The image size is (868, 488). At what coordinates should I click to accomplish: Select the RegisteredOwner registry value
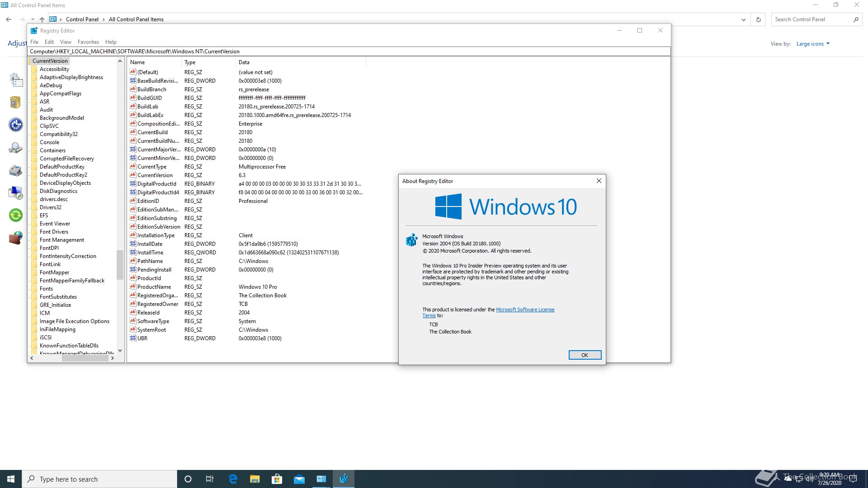point(158,304)
